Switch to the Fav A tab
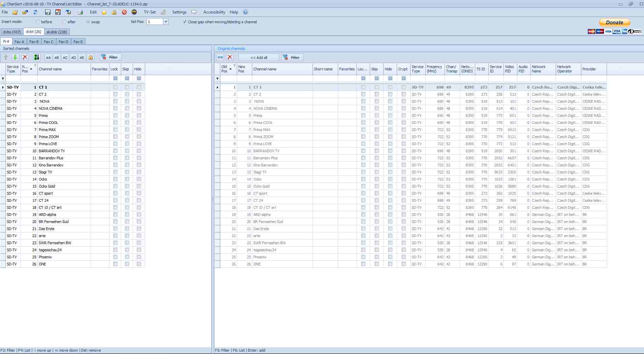 coord(19,42)
